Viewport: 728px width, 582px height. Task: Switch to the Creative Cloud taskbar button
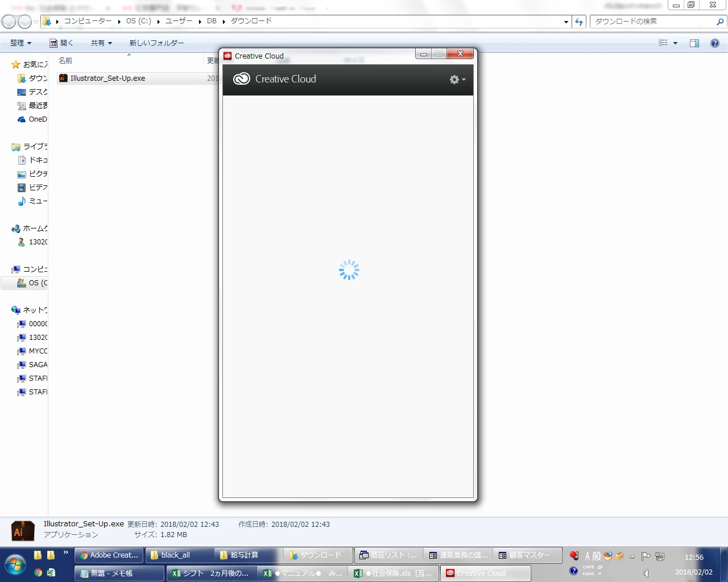486,573
